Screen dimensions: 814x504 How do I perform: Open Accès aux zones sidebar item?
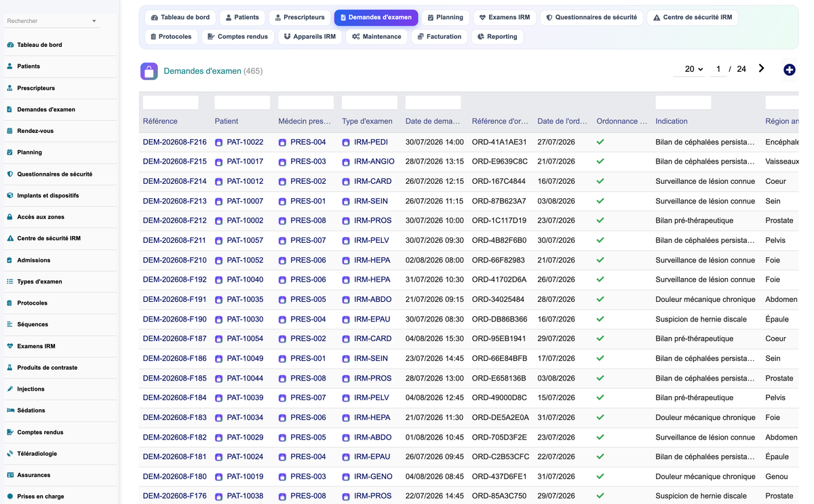point(40,217)
